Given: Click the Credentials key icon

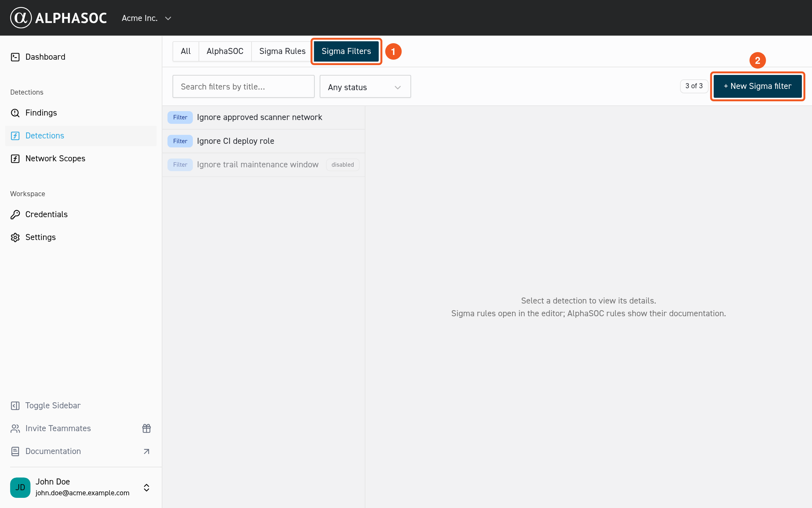Looking at the screenshot, I should [x=15, y=214].
